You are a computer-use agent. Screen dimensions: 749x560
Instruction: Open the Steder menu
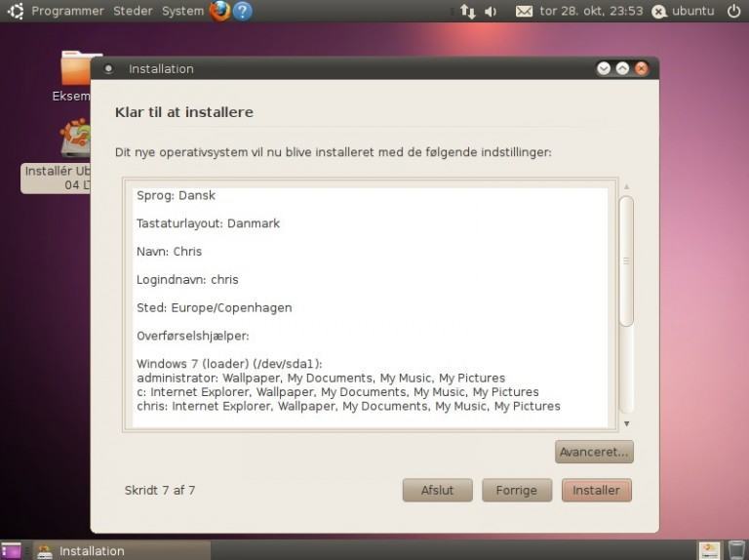point(133,11)
